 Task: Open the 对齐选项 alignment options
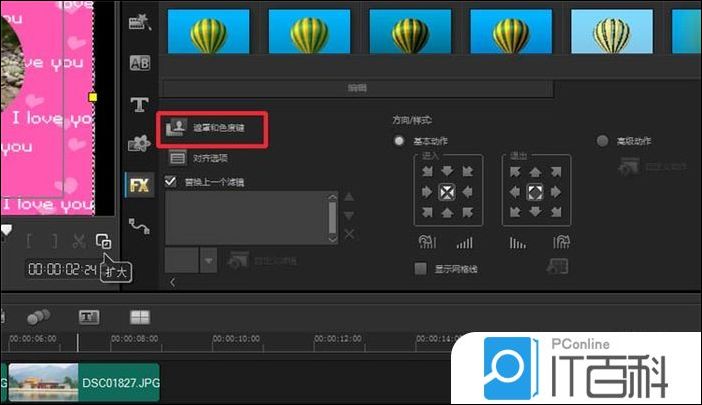pos(198,158)
